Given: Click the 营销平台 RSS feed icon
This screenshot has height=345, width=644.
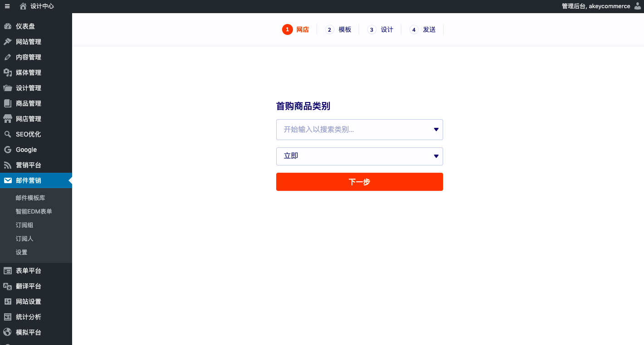Looking at the screenshot, I should (x=8, y=165).
